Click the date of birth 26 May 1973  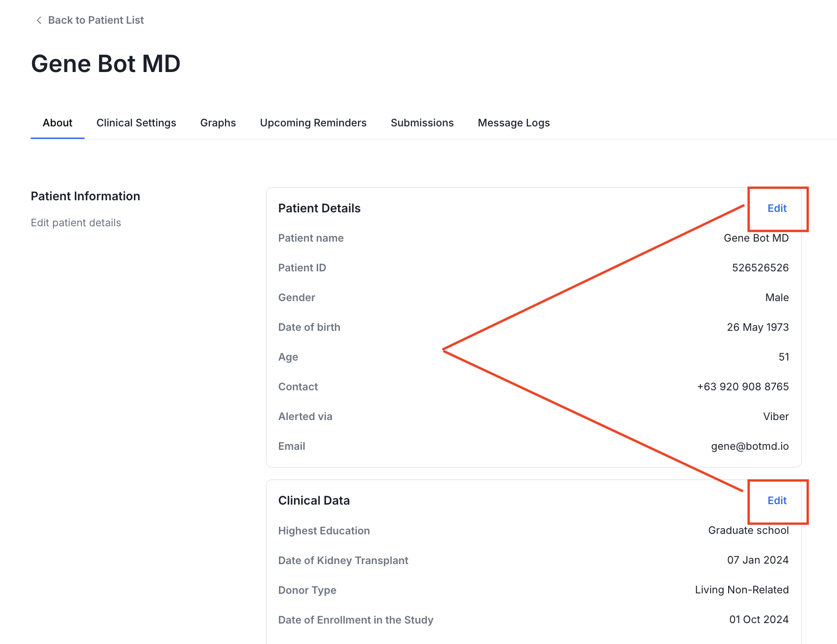coord(757,327)
